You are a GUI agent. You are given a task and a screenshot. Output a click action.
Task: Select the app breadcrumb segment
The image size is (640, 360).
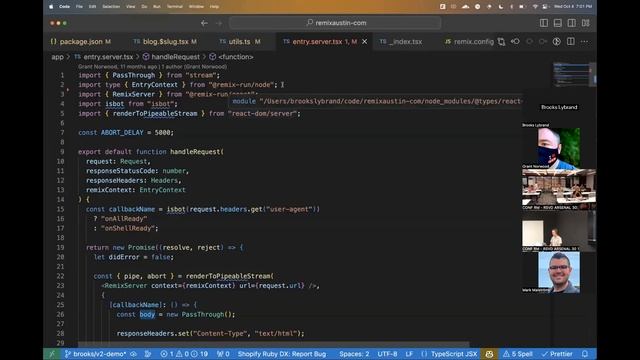coord(57,57)
